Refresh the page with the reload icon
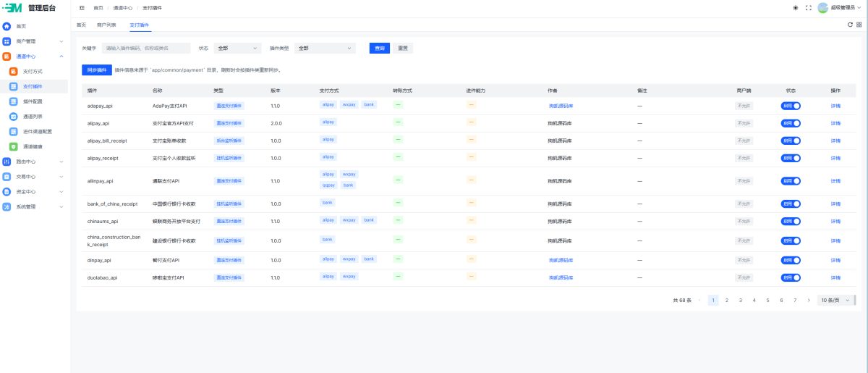Viewport: 868px width, 373px height. coord(850,25)
